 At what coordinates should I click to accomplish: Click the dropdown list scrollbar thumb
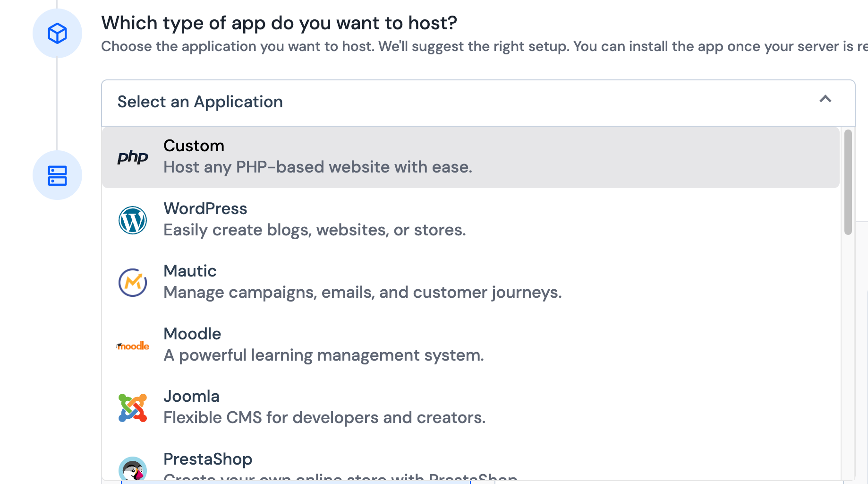click(x=848, y=182)
